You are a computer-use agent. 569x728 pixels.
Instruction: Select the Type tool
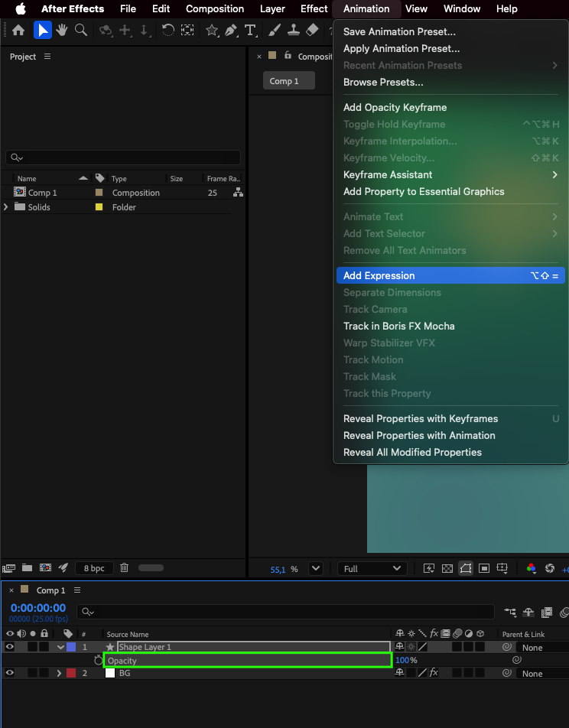(250, 31)
